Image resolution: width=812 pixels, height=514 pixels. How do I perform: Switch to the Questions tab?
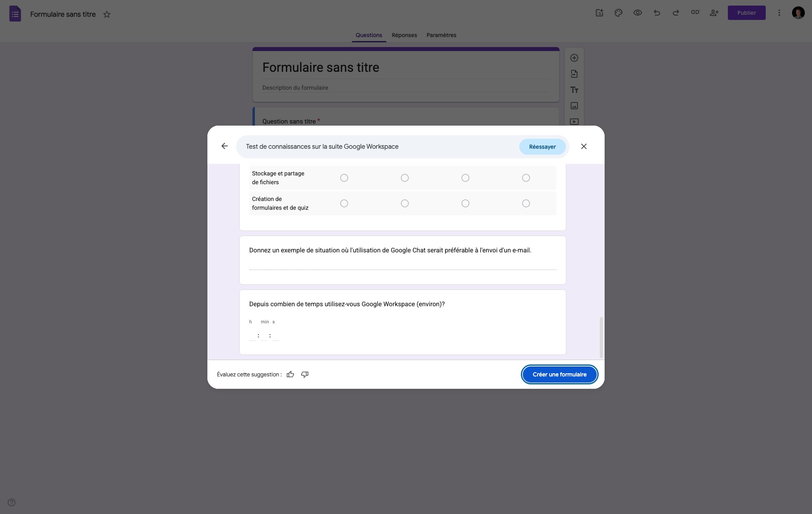coord(369,35)
